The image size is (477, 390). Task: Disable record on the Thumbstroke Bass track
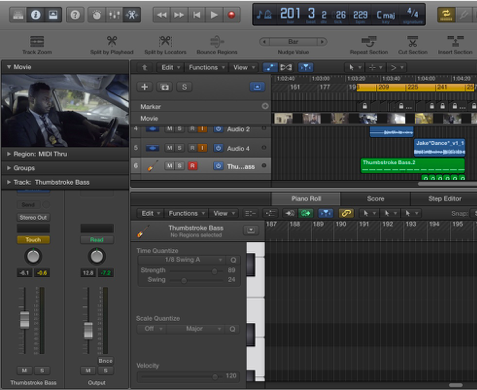click(x=192, y=166)
